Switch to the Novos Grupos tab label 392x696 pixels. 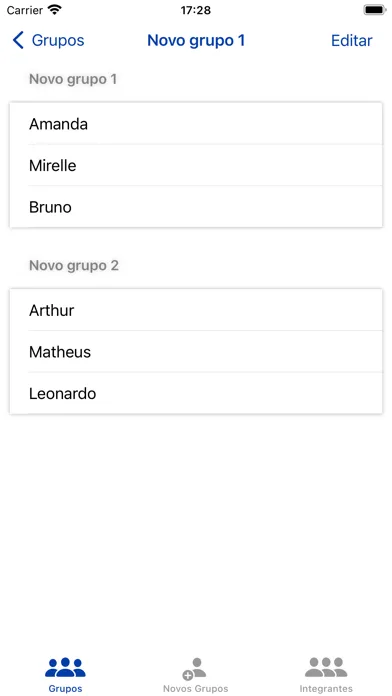[195, 689]
